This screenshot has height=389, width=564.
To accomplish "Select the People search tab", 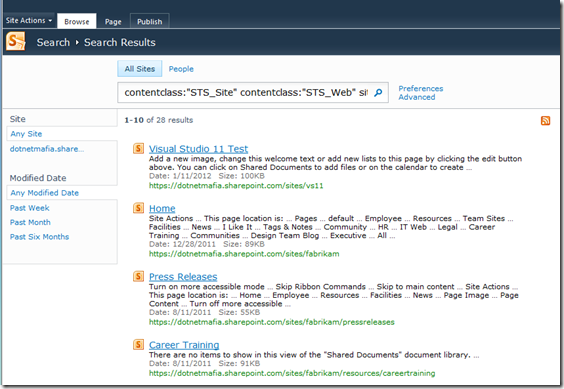I will (x=181, y=69).
